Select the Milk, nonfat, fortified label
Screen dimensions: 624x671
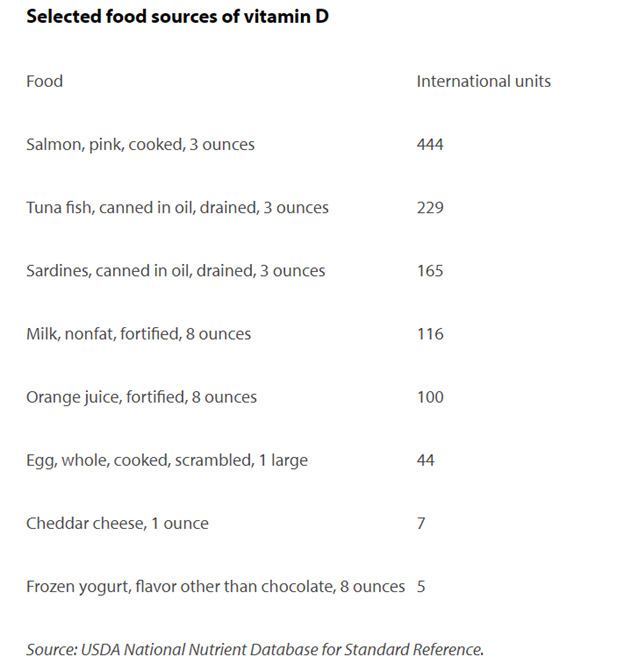click(138, 333)
